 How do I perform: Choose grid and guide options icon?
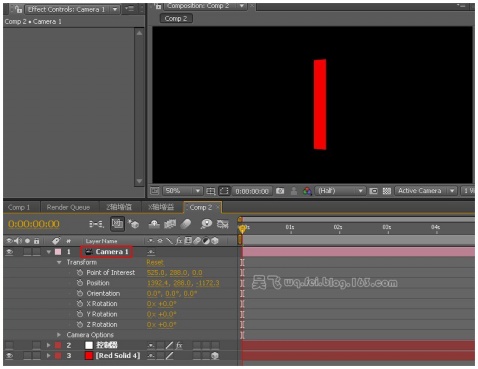(x=211, y=191)
